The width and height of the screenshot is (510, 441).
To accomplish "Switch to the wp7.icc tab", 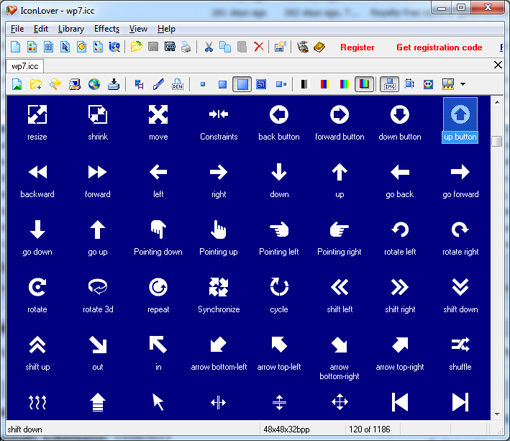I will pyautogui.click(x=25, y=66).
